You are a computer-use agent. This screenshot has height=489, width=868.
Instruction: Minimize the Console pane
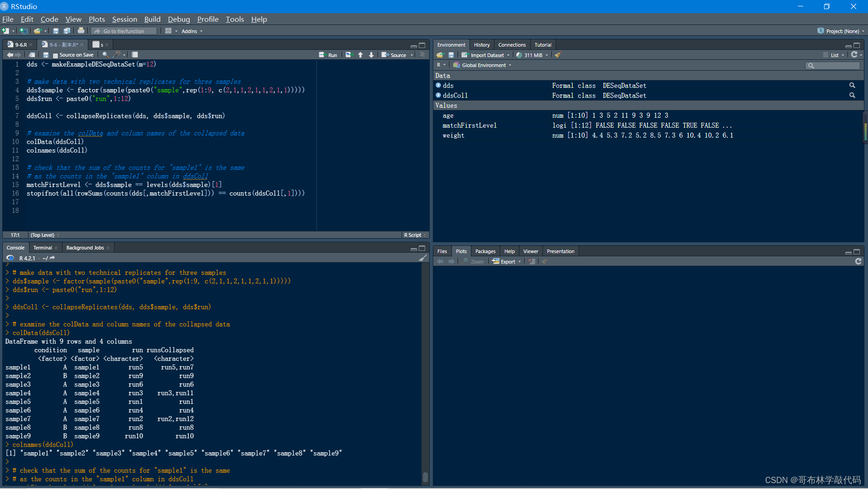pos(413,249)
